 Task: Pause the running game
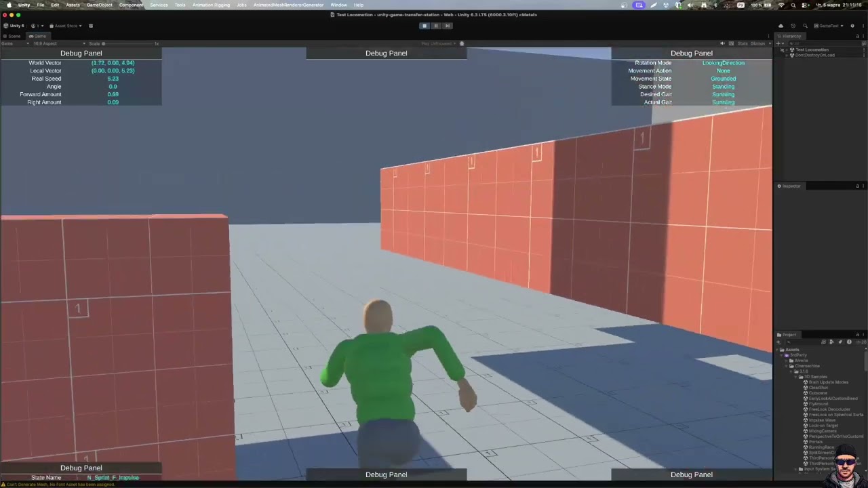(435, 26)
